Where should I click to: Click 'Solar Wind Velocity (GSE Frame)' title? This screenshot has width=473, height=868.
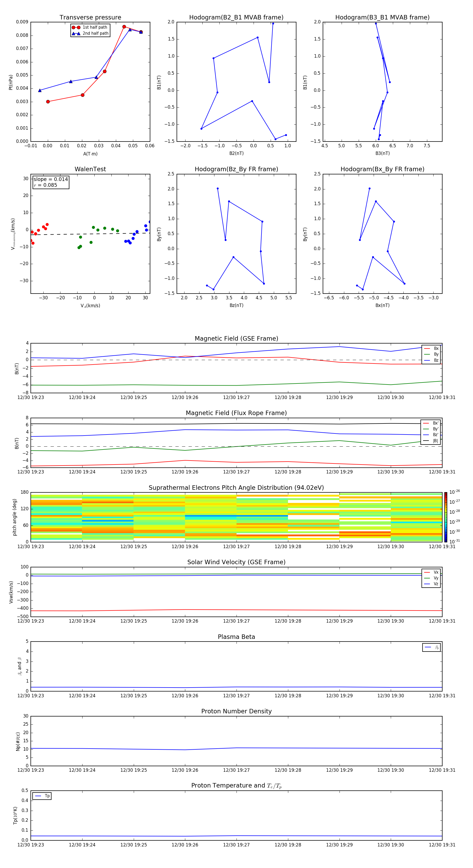pos(236,562)
